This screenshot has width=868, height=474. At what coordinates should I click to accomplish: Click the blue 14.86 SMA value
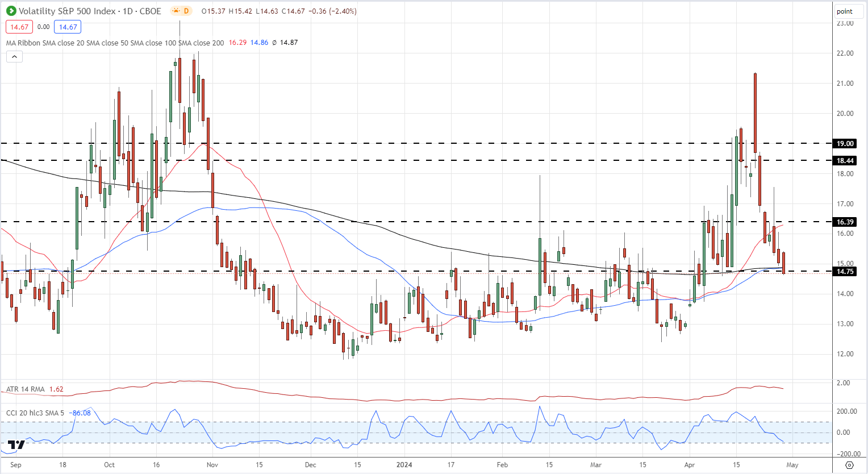(x=259, y=43)
